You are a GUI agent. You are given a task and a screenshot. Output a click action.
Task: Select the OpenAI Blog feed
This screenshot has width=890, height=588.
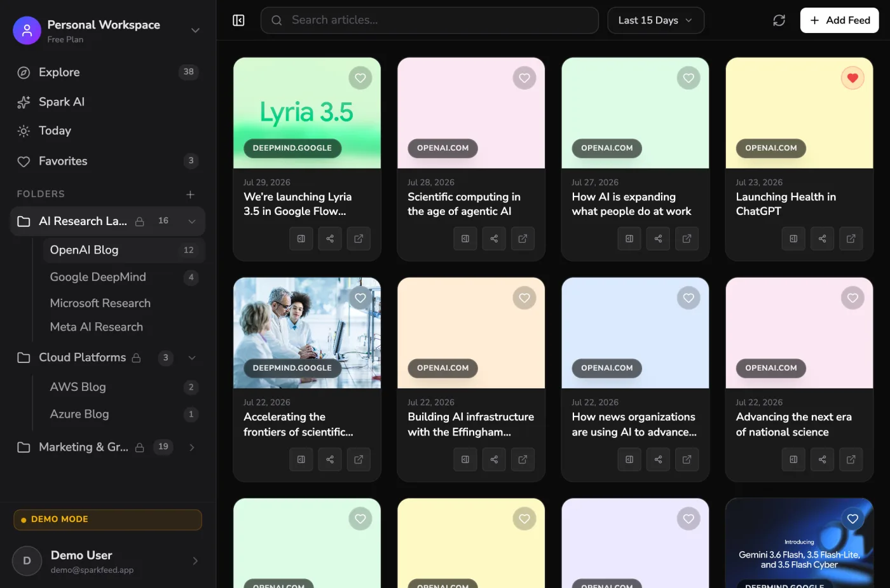124,250
